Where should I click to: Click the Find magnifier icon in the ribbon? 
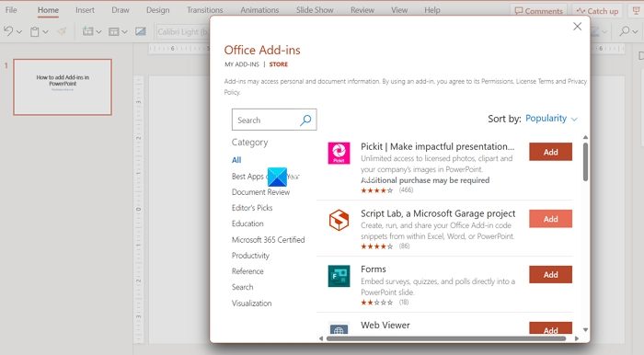pyautogui.click(x=625, y=30)
